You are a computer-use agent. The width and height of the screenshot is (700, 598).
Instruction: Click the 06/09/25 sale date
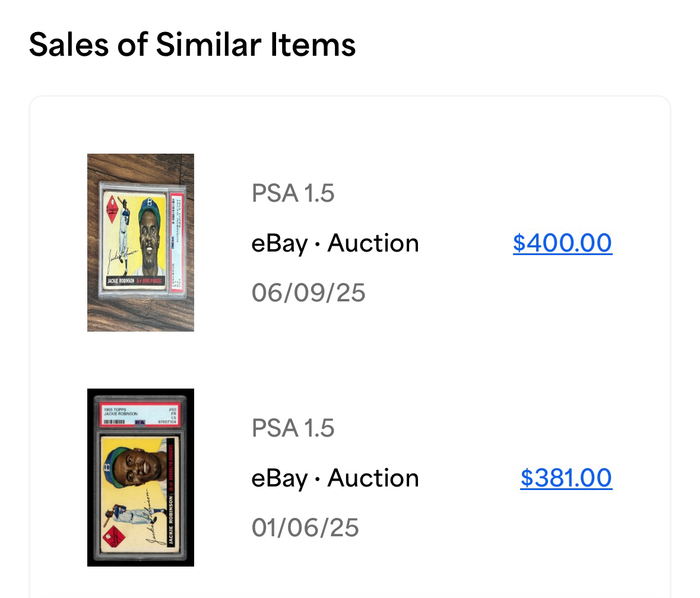coord(308,293)
